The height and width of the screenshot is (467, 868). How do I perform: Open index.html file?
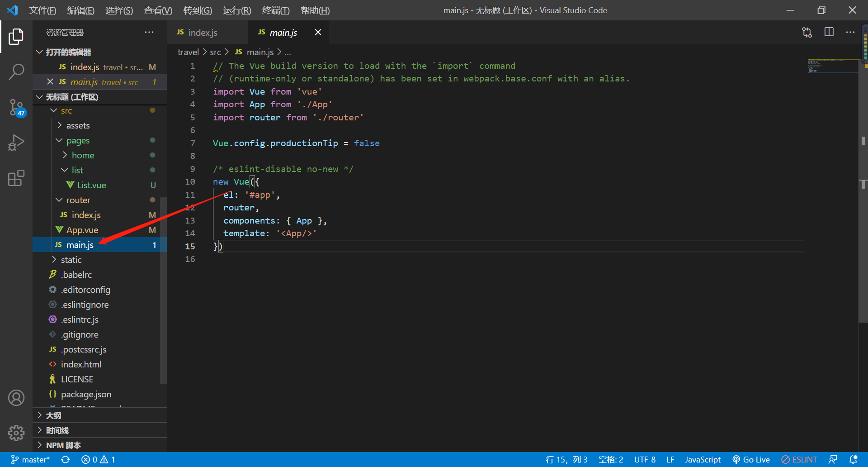point(97,364)
